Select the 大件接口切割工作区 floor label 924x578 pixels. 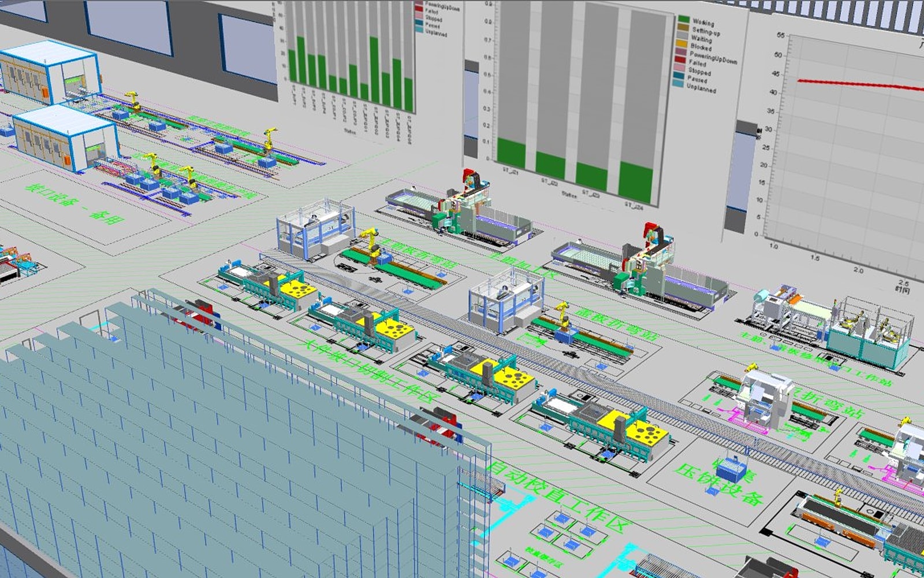tap(370, 370)
